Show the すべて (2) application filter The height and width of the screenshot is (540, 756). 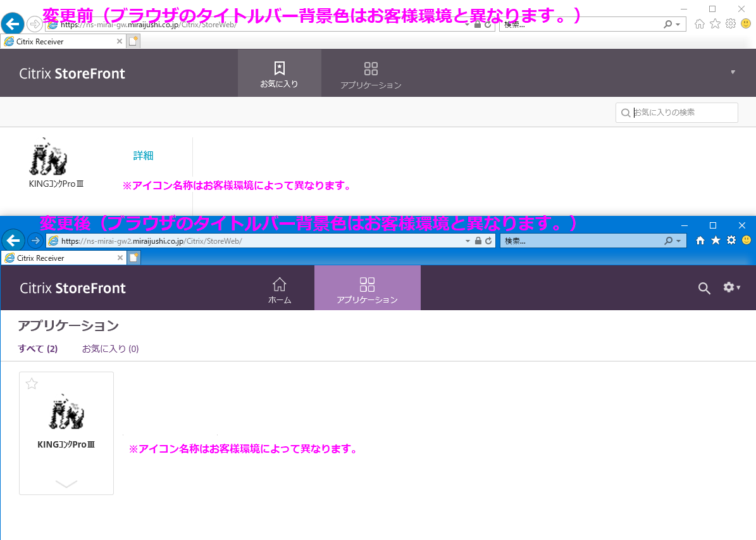click(38, 348)
